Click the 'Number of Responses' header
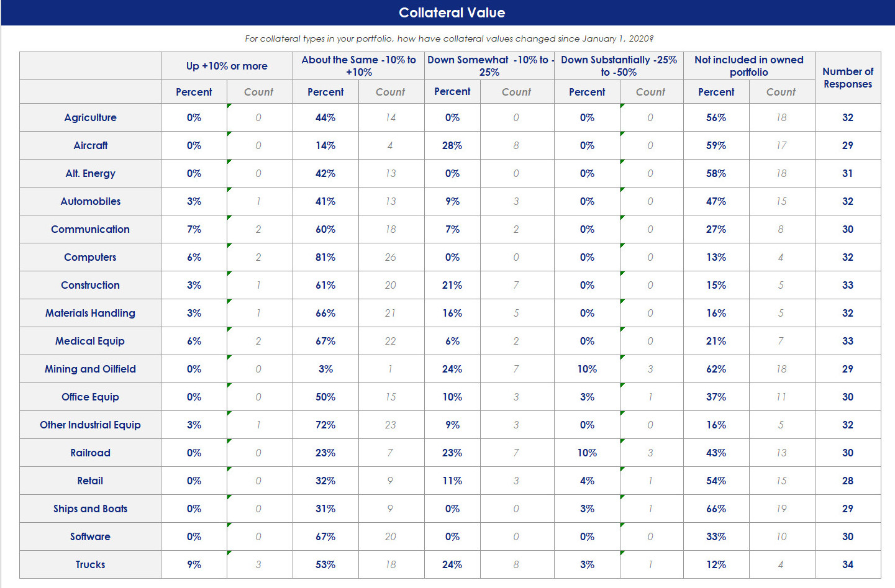Screen dimensions: 895x588 point(848,78)
